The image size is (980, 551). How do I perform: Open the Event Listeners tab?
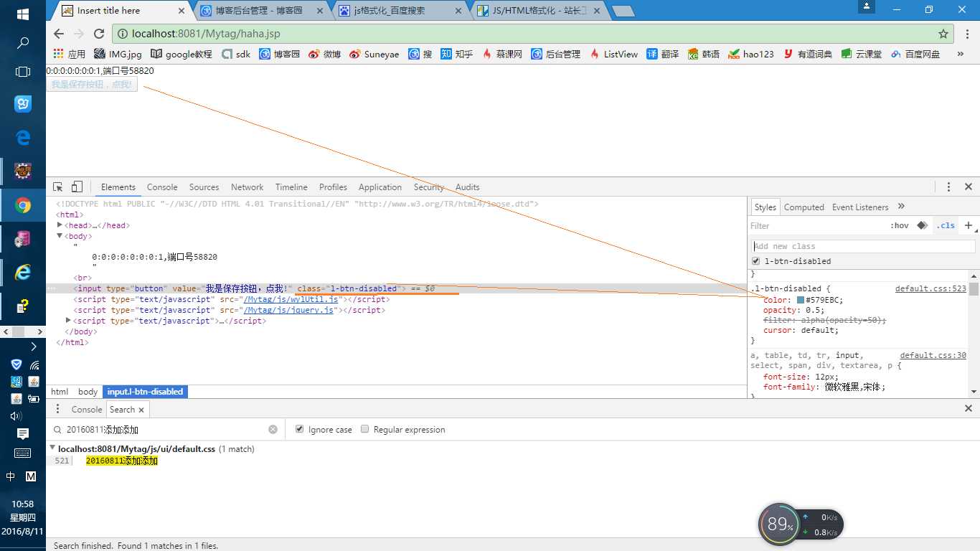pyautogui.click(x=860, y=207)
